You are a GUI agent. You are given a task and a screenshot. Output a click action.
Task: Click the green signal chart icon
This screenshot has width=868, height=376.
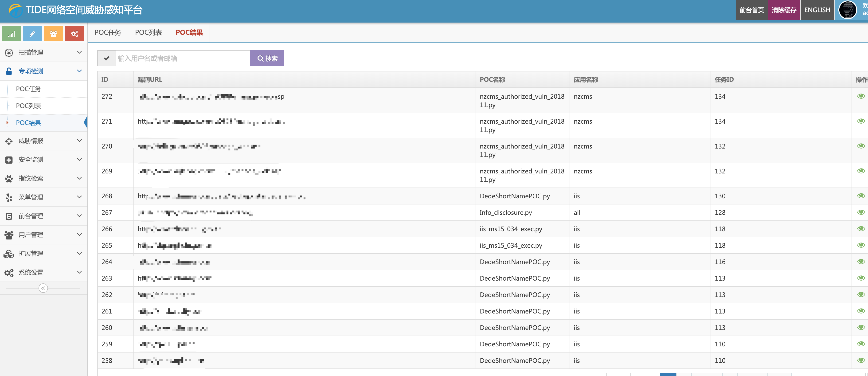point(12,34)
